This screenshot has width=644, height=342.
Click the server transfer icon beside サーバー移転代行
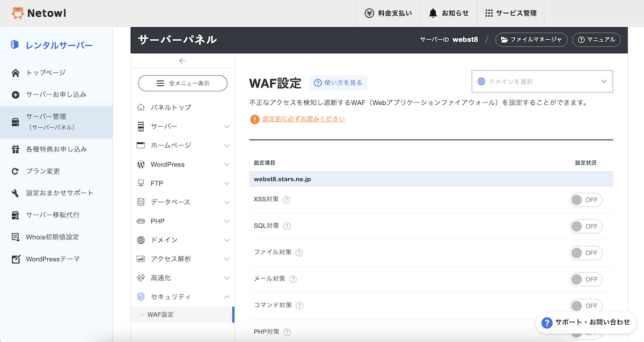click(x=16, y=215)
